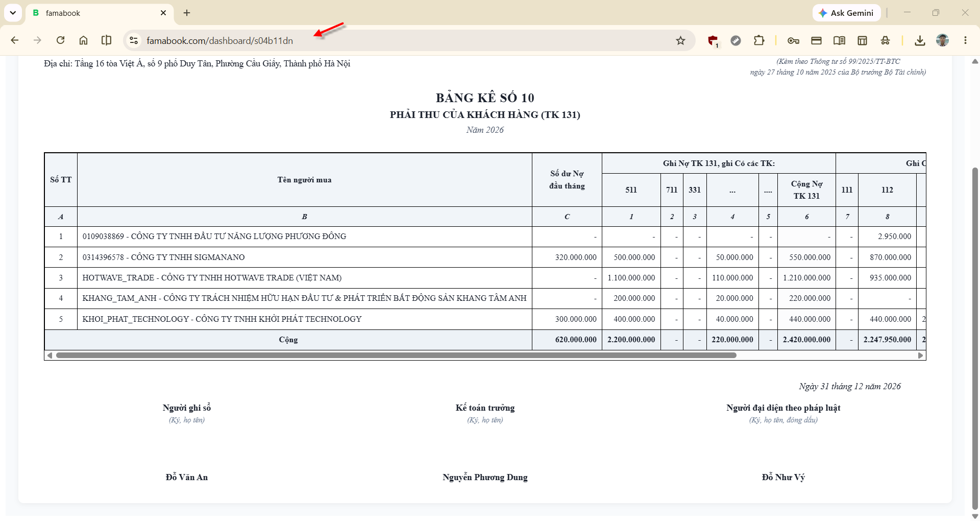This screenshot has height=521, width=980.
Task: Open the profile avatar menu
Action: point(942,40)
